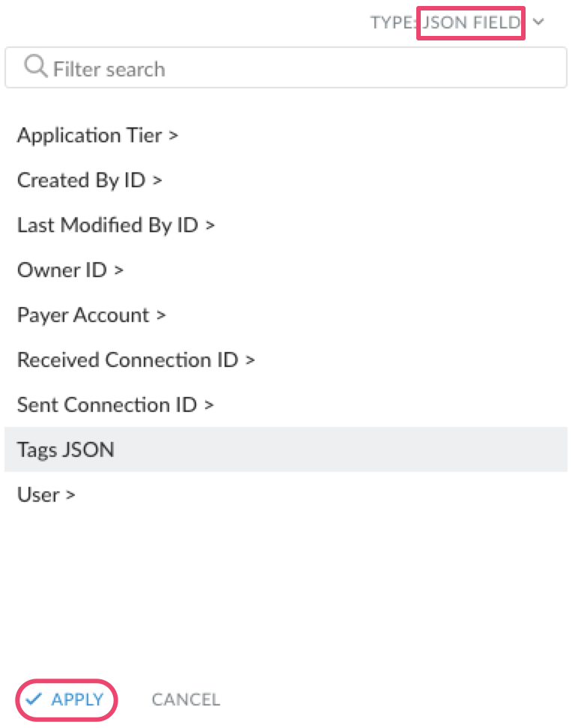Click the TYPE label
This screenshot has height=728, width=575.
coord(392,22)
